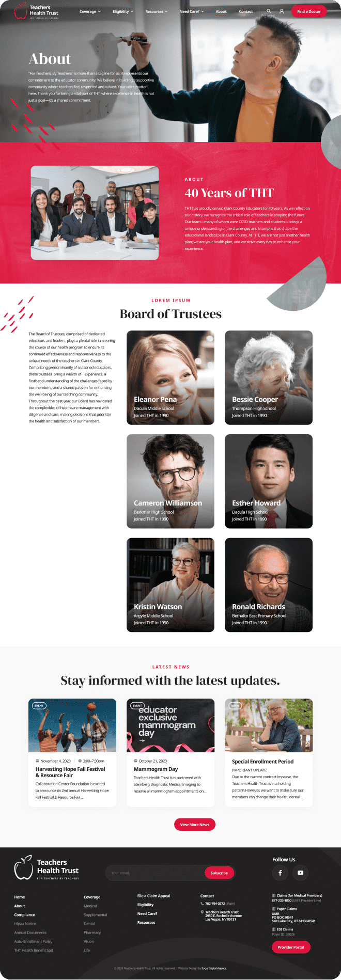Click the Subscribe button in footer
This screenshot has height=980, width=341.
click(x=219, y=873)
